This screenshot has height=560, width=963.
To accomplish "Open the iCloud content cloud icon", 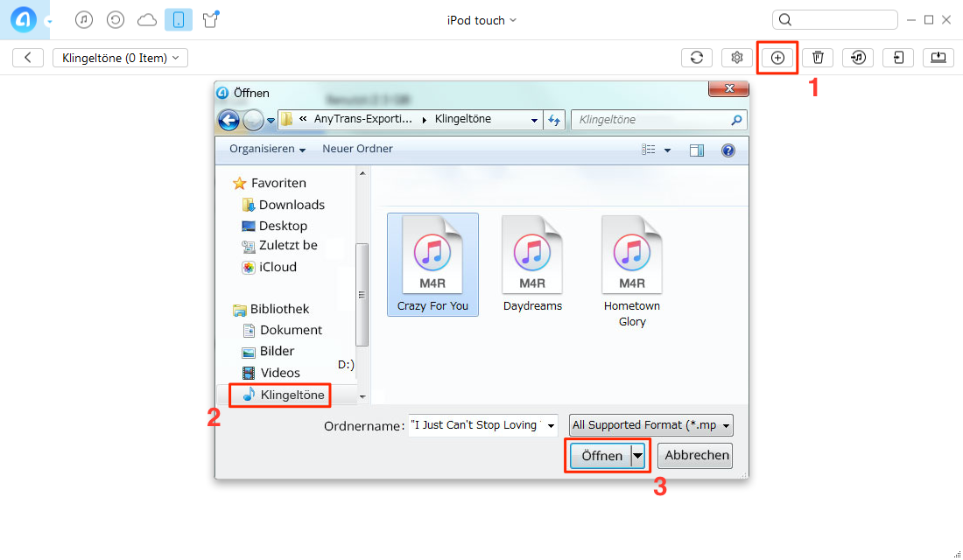I will point(147,20).
